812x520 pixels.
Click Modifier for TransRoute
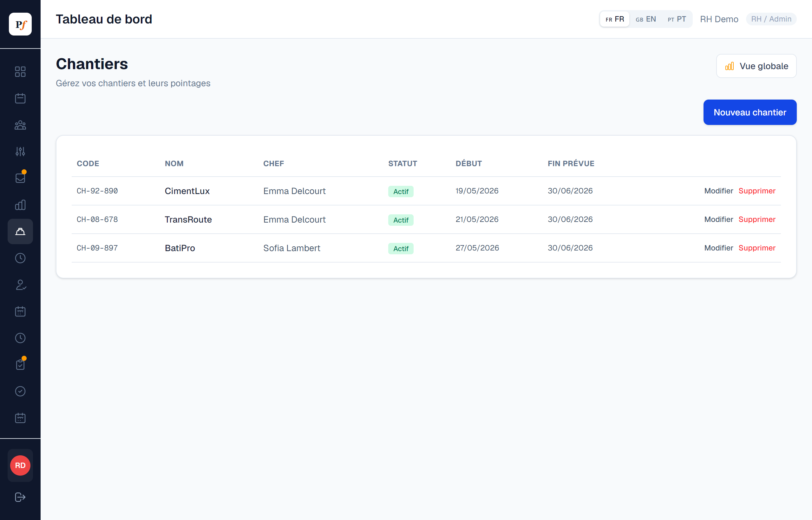coord(718,219)
